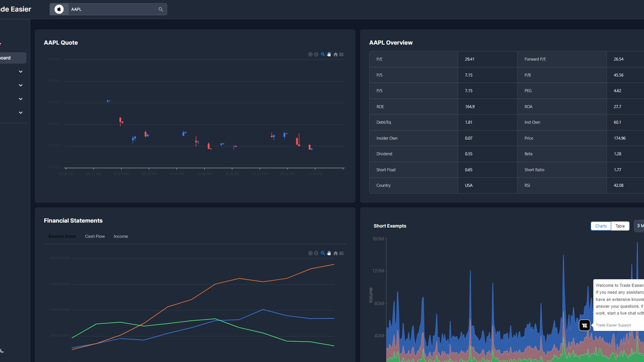Reset zoom with home icon on AAPL Quote chart
This screenshot has width=644, height=362.
pos(335,54)
